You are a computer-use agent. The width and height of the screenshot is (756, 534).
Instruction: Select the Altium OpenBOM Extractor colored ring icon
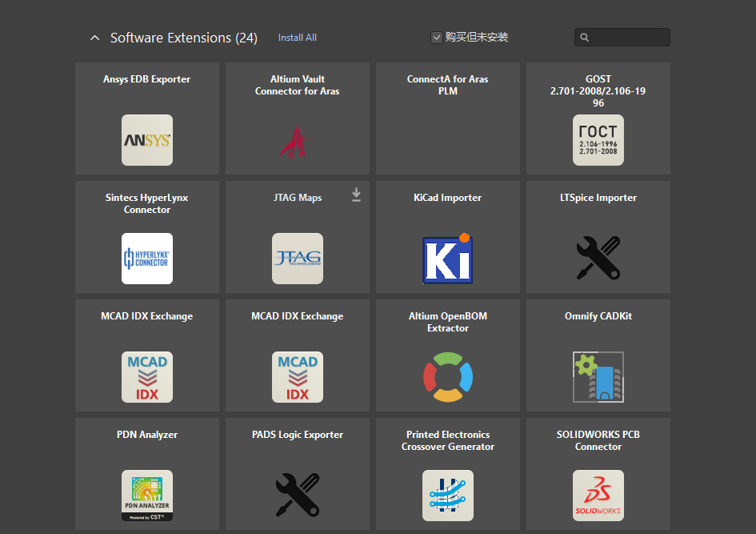[x=448, y=377]
